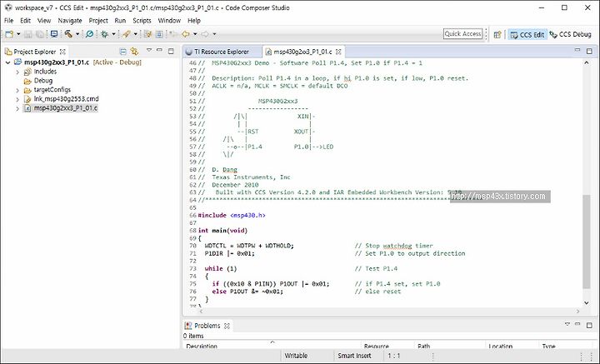Click the editor vertical scrollbar thumb

587,242
